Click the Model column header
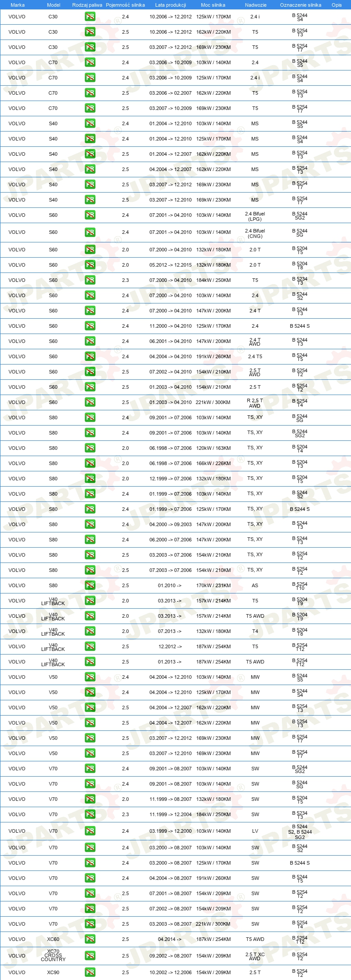The image size is (351, 980). (53, 5)
